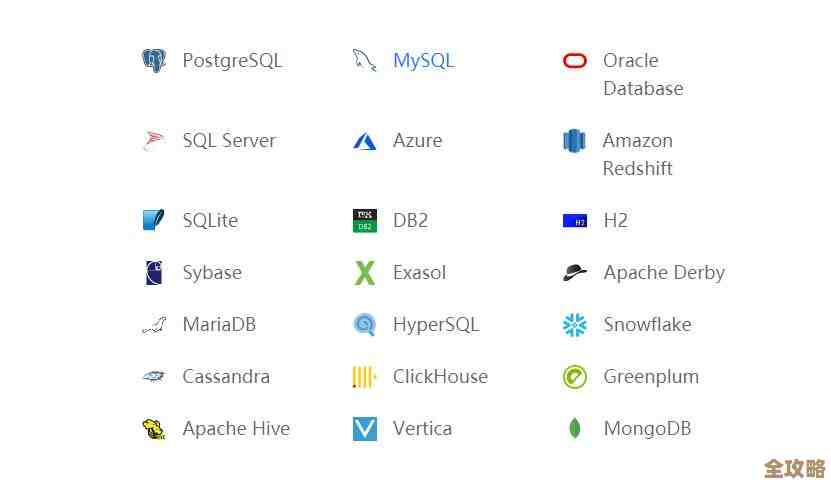Click the PostgreSQL elephant icon
Viewport: 831px width, 487px height.
point(154,61)
